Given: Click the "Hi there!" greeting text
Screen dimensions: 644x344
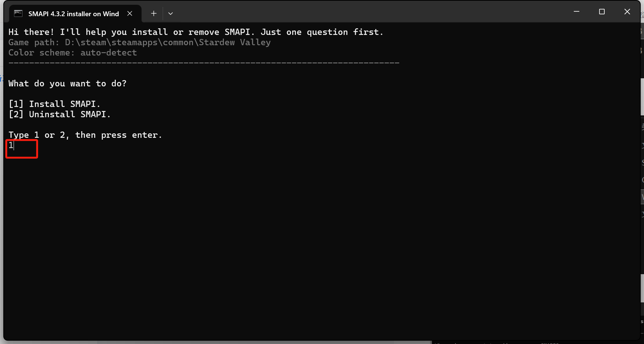Looking at the screenshot, I should click(x=31, y=32).
